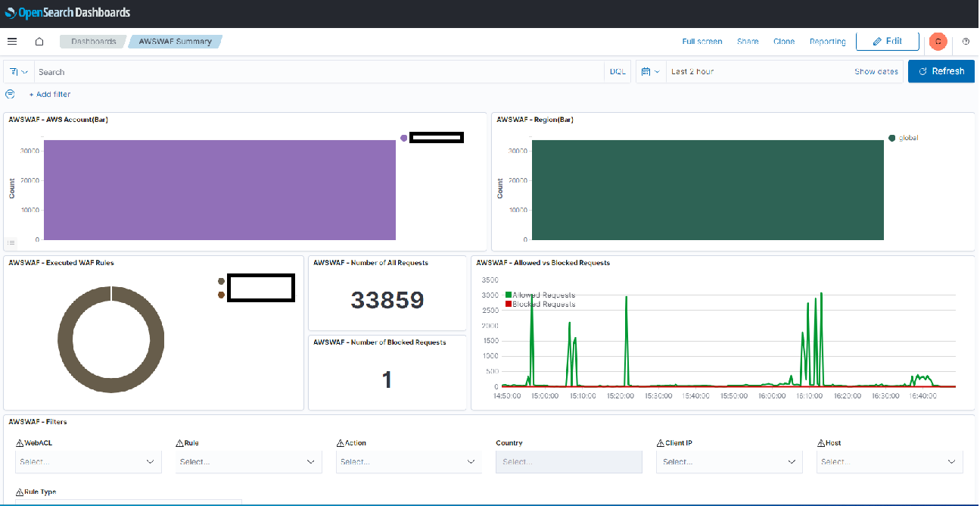Open saved queries menu icon

pyautogui.click(x=20, y=72)
